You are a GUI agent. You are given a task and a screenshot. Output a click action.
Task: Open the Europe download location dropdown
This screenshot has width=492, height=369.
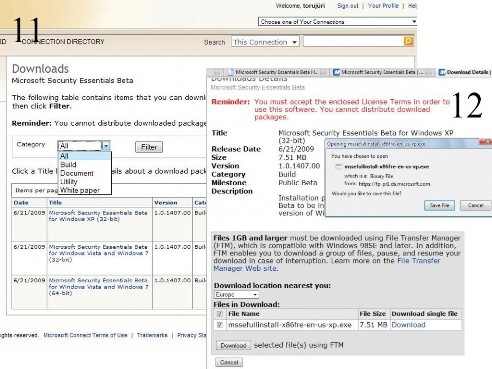coord(236,295)
